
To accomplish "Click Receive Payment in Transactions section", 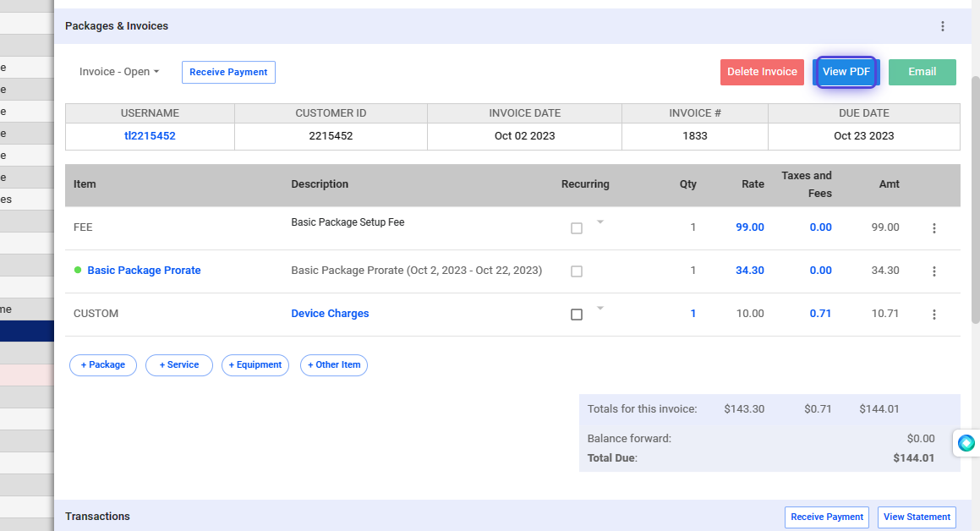I will (827, 517).
